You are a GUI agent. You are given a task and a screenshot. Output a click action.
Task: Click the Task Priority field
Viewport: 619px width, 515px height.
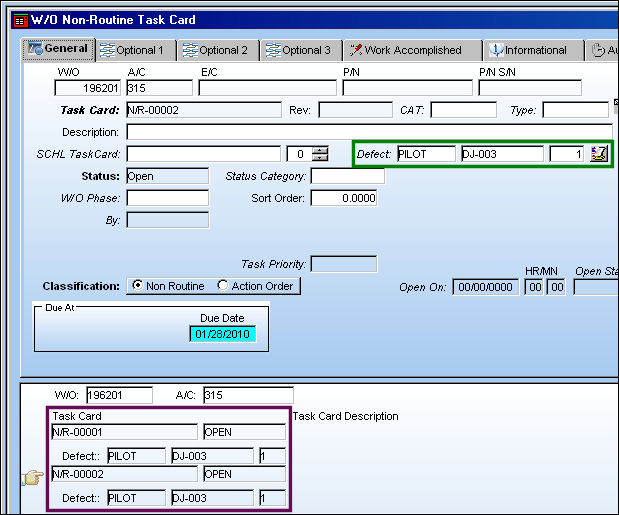click(343, 264)
